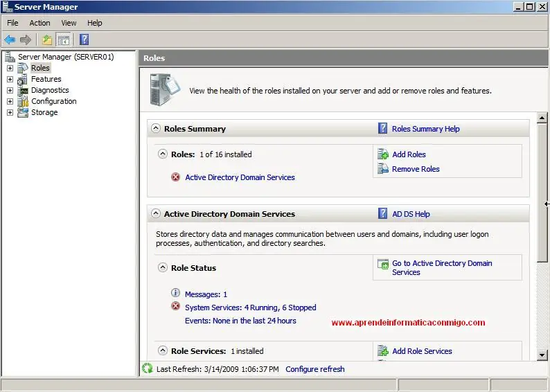The image size is (550, 392).
Task: Expand the Roles tree node
Action: tap(10, 68)
